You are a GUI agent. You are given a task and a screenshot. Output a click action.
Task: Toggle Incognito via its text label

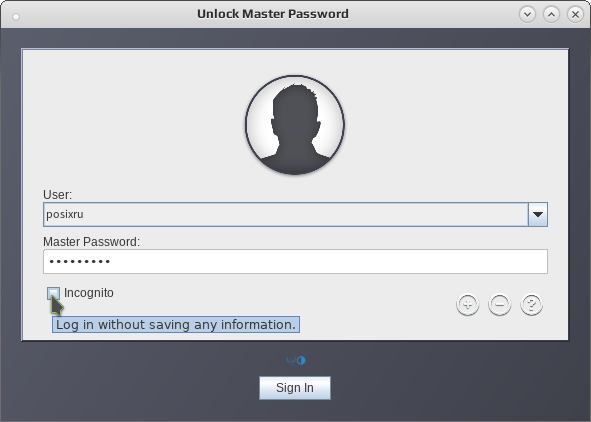[x=89, y=293]
